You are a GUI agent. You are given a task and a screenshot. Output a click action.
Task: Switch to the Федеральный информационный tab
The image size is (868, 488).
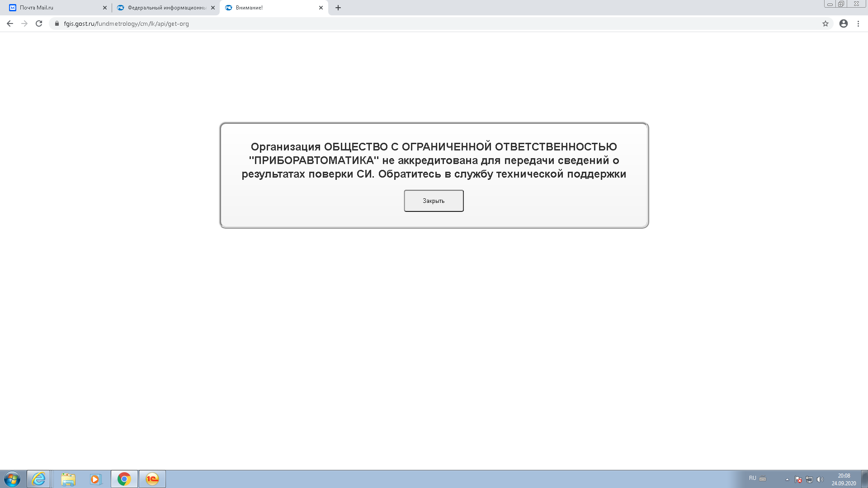pos(163,8)
